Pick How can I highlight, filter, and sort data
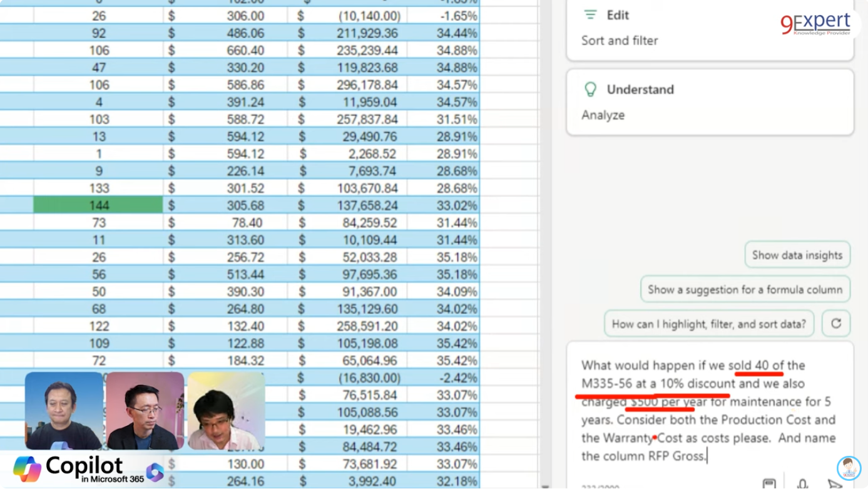The width and height of the screenshot is (868, 489). point(708,324)
